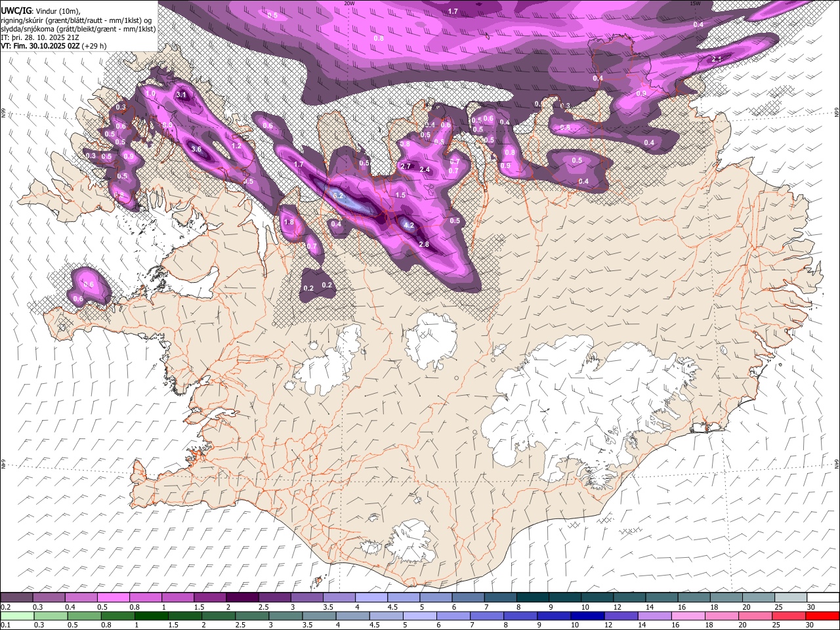Click the 2.4 precipitation value on the map
The width and height of the screenshot is (840, 630).
tap(425, 169)
